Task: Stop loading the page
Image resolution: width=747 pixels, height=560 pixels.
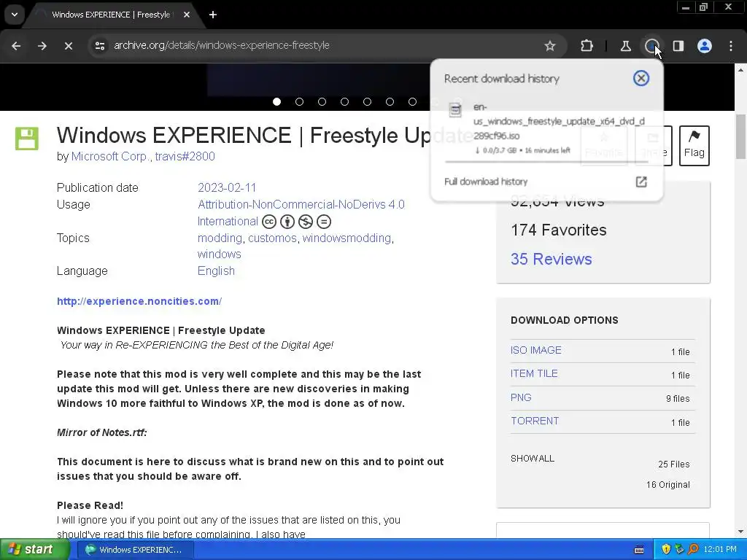Action: click(68, 46)
